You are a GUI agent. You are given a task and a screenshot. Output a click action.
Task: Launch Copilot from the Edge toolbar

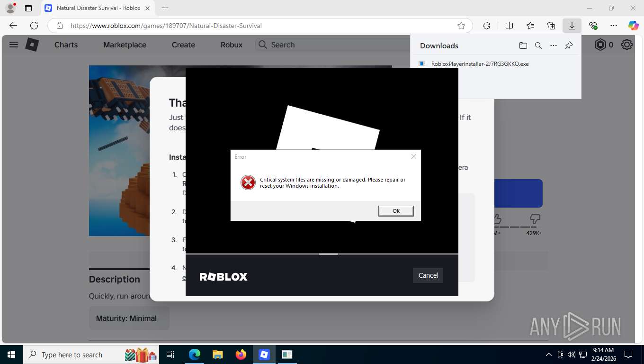click(633, 26)
